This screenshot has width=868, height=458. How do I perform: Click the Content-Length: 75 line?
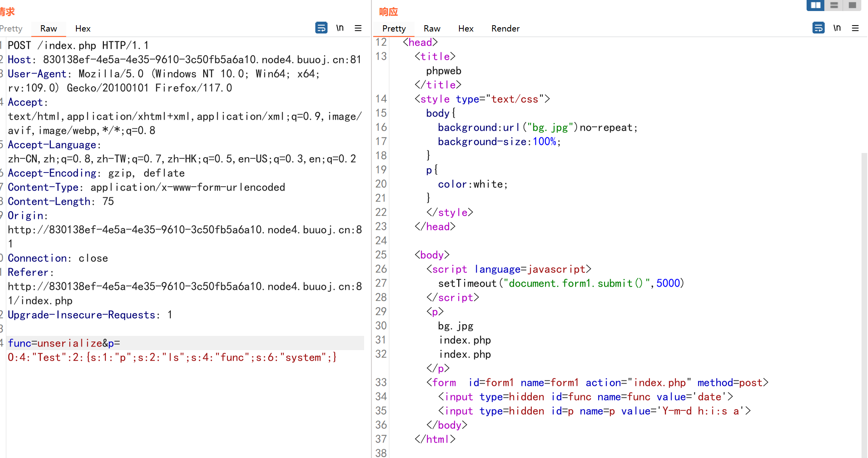[x=61, y=201]
